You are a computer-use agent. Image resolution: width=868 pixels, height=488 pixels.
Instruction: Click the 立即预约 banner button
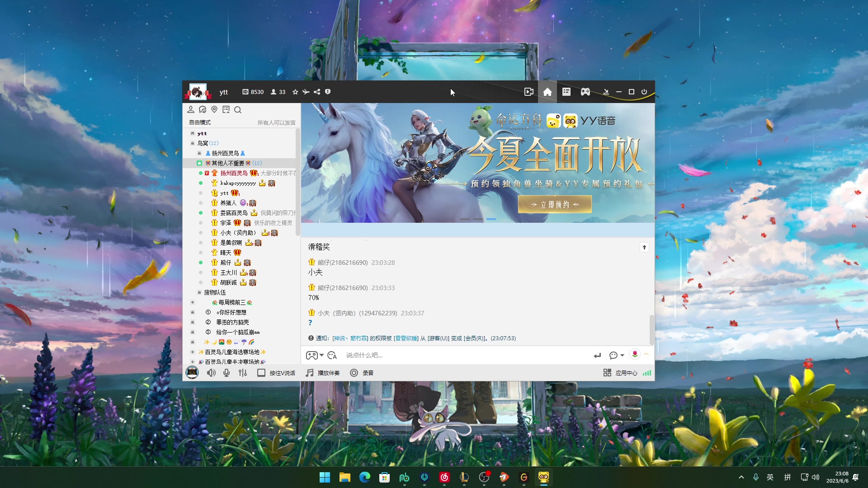(x=555, y=204)
